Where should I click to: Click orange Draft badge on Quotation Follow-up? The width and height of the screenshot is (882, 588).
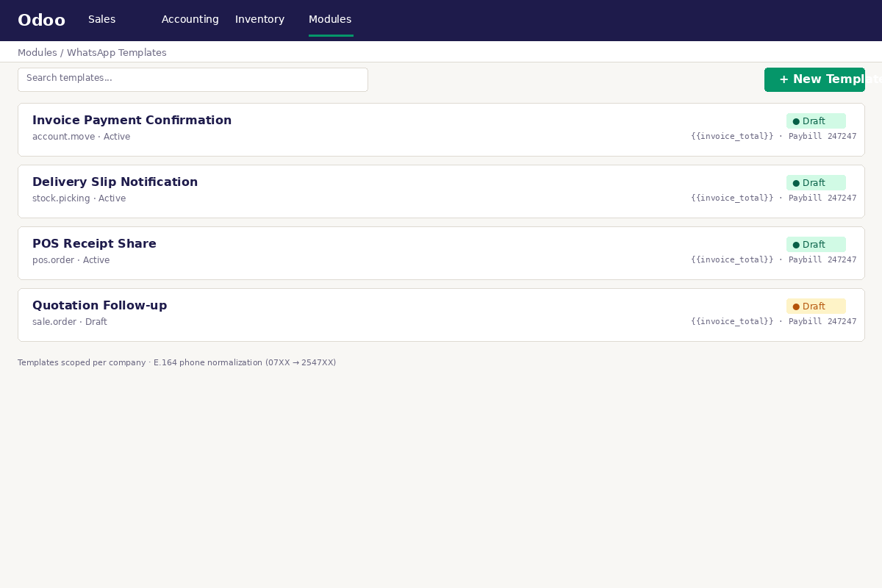pyautogui.click(x=816, y=306)
